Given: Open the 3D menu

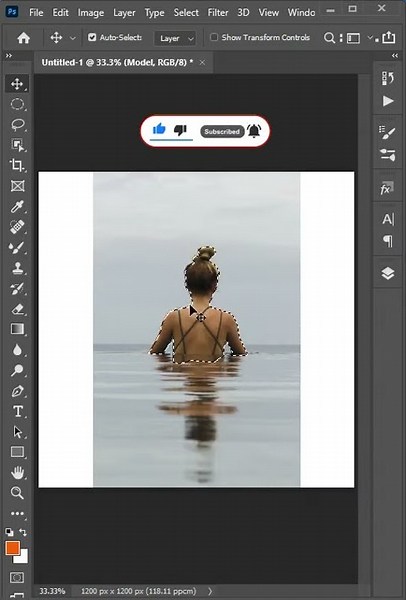Looking at the screenshot, I should point(243,13).
